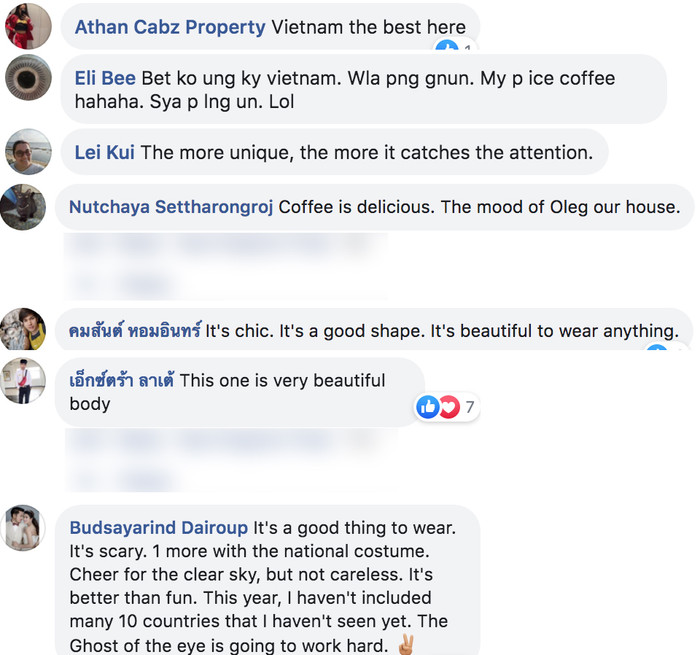Click the คมสันต์ ทอมอินทร์ name link
The height and width of the screenshot is (655, 700).
coord(135,330)
